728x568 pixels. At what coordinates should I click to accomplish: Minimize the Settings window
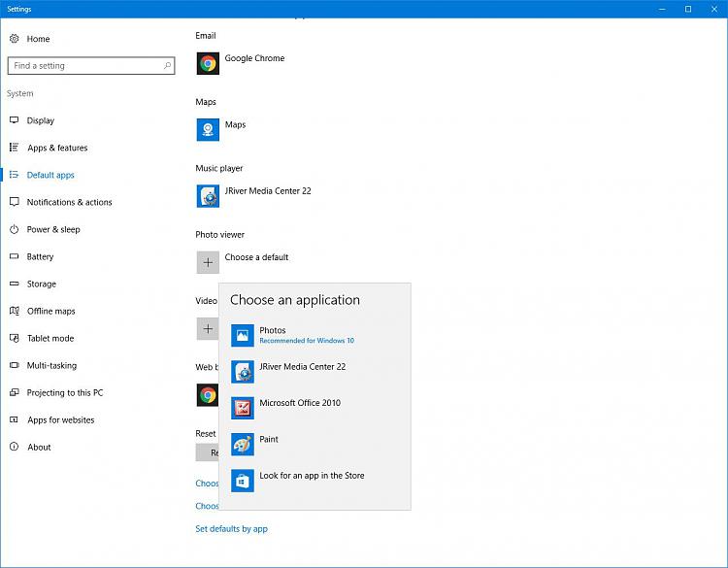[662, 9]
